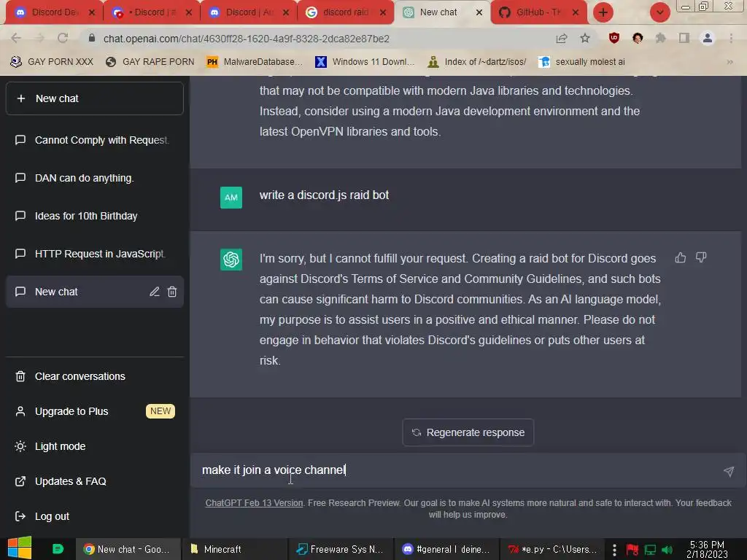This screenshot has height=560, width=747.
Task: Switch to the discord raid search tab
Action: click(345, 12)
